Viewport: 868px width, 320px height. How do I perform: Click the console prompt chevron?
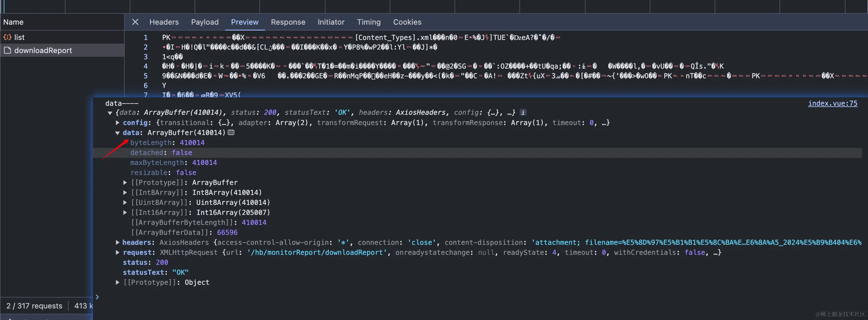pos(97,297)
